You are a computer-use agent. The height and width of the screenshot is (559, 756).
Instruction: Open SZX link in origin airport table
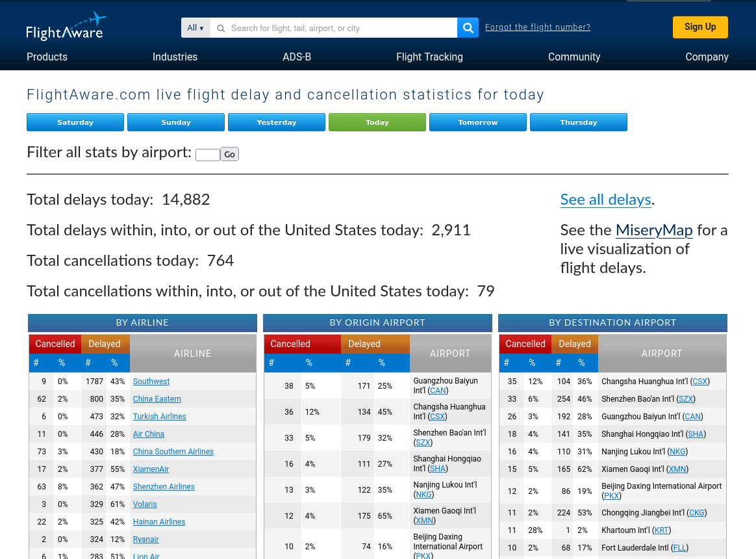[423, 443]
